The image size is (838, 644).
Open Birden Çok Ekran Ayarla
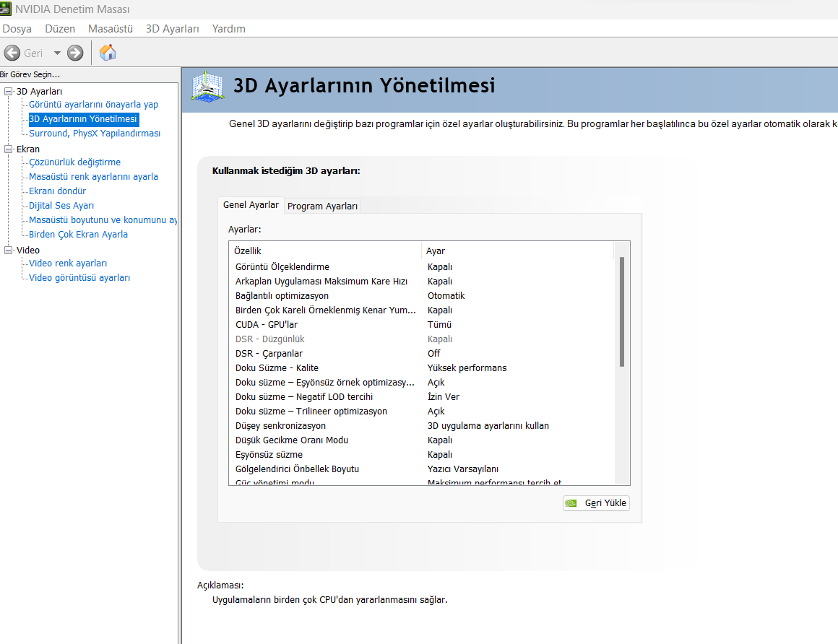(78, 235)
